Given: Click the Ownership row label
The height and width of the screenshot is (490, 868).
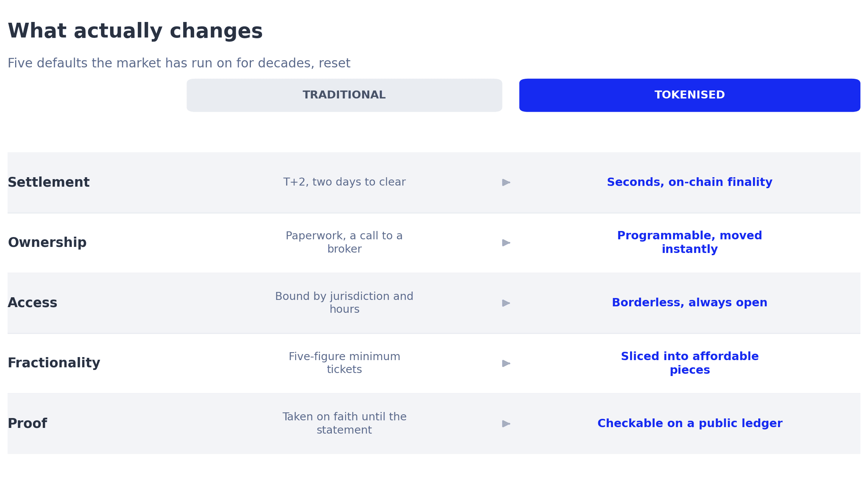Looking at the screenshot, I should (47, 243).
